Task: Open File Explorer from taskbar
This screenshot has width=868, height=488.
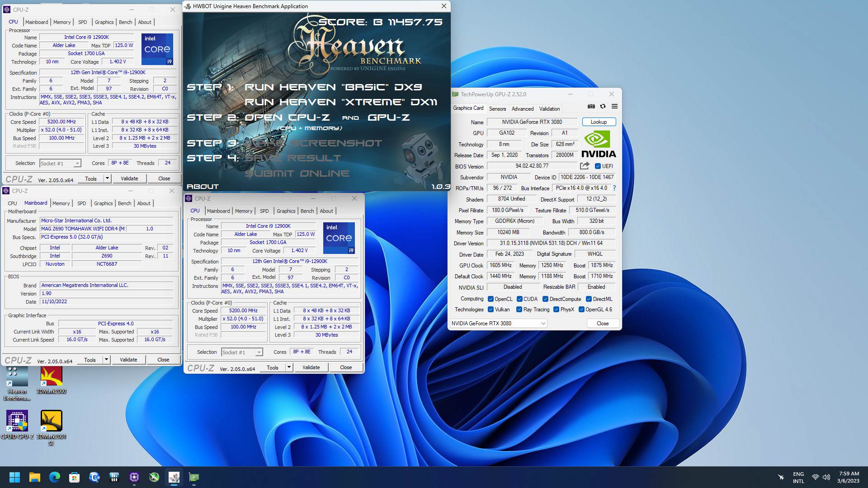Action: click(x=35, y=477)
